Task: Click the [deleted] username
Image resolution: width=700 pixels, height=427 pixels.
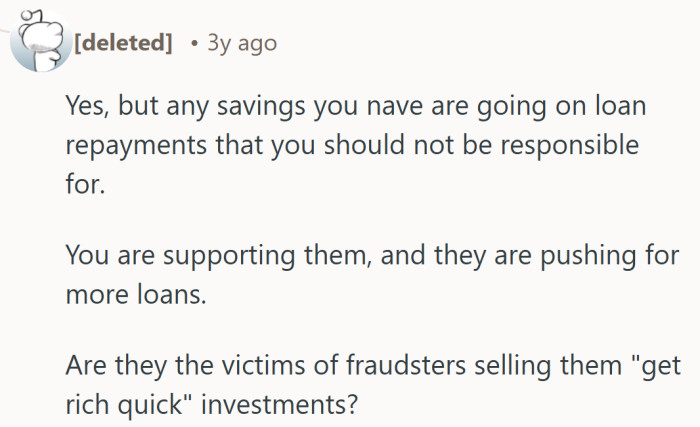Action: [123, 44]
